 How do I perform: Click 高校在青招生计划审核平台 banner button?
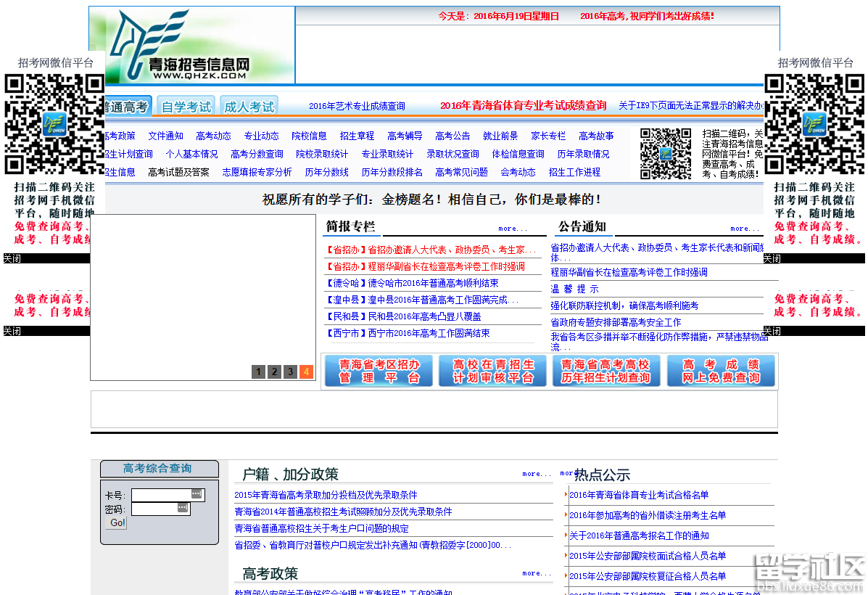click(492, 372)
